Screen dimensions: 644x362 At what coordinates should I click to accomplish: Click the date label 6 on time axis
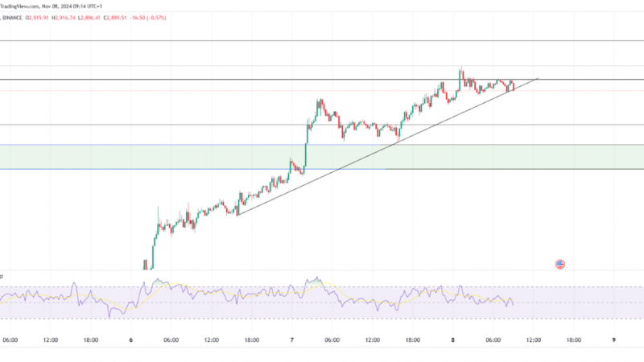click(131, 339)
